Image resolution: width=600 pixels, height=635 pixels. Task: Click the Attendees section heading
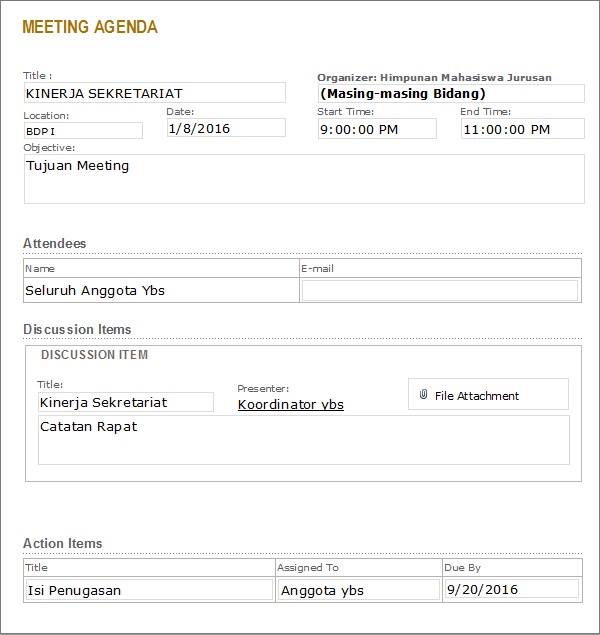click(x=55, y=243)
